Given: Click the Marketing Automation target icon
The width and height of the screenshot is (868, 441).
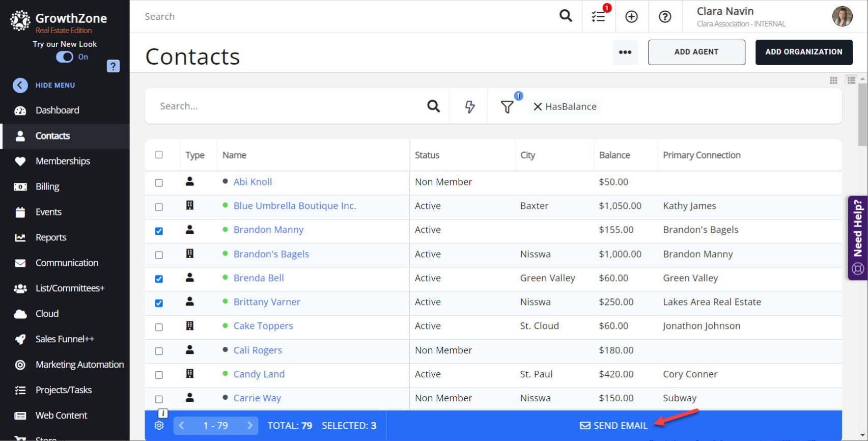Looking at the screenshot, I should click(20, 365).
